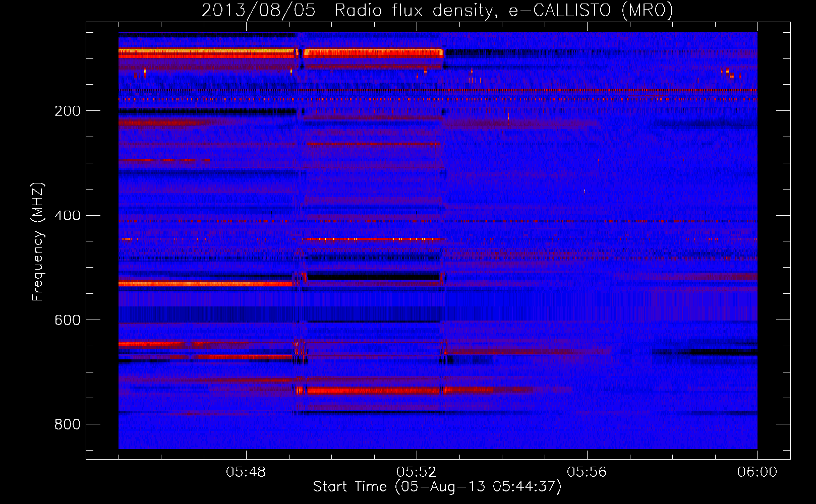The width and height of the screenshot is (816, 504).
Task: Click the 400 frequency tick label
Action: pyautogui.click(x=68, y=216)
